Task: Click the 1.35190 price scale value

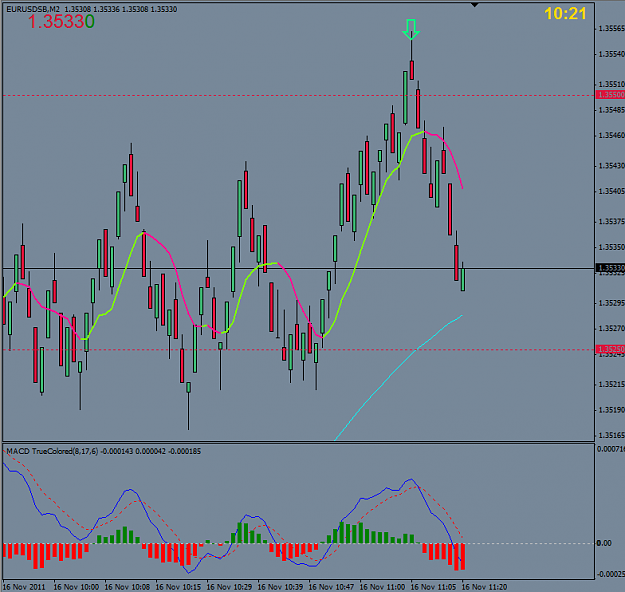Action: [x=611, y=410]
